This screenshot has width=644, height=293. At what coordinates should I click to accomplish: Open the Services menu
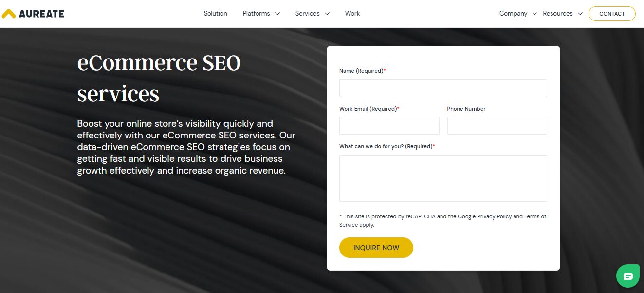[x=307, y=14]
